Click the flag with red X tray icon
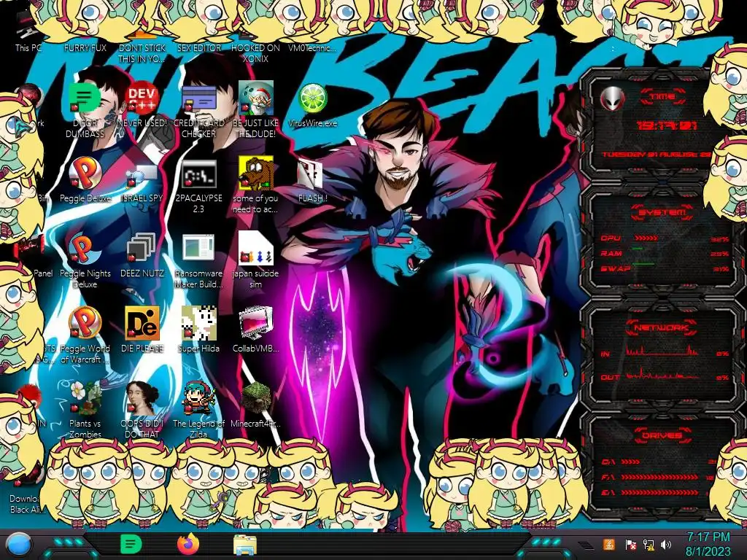747x560 pixels. [x=631, y=544]
